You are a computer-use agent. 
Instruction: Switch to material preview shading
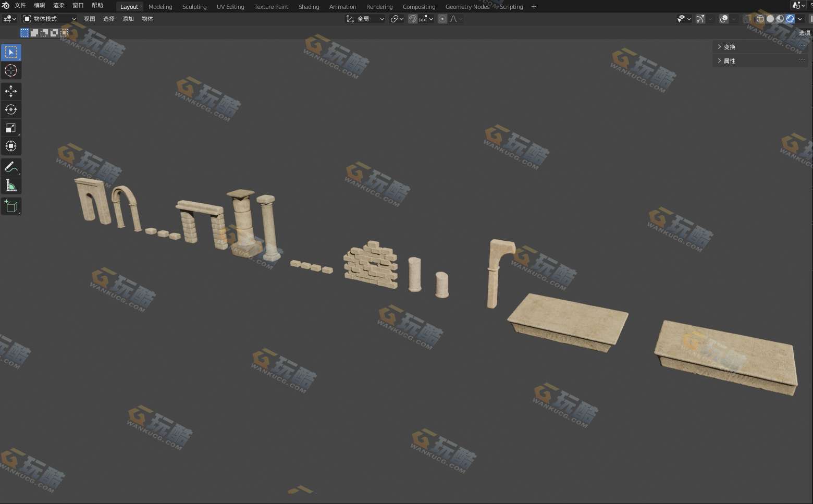[780, 19]
